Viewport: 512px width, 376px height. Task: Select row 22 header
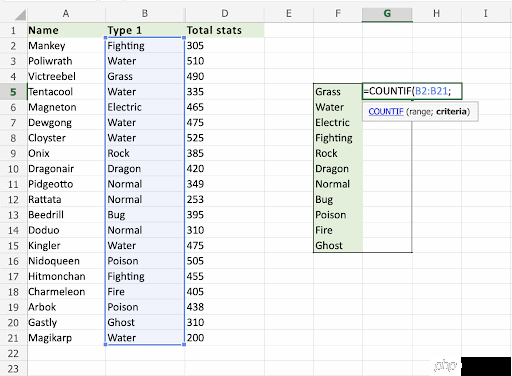pyautogui.click(x=13, y=353)
